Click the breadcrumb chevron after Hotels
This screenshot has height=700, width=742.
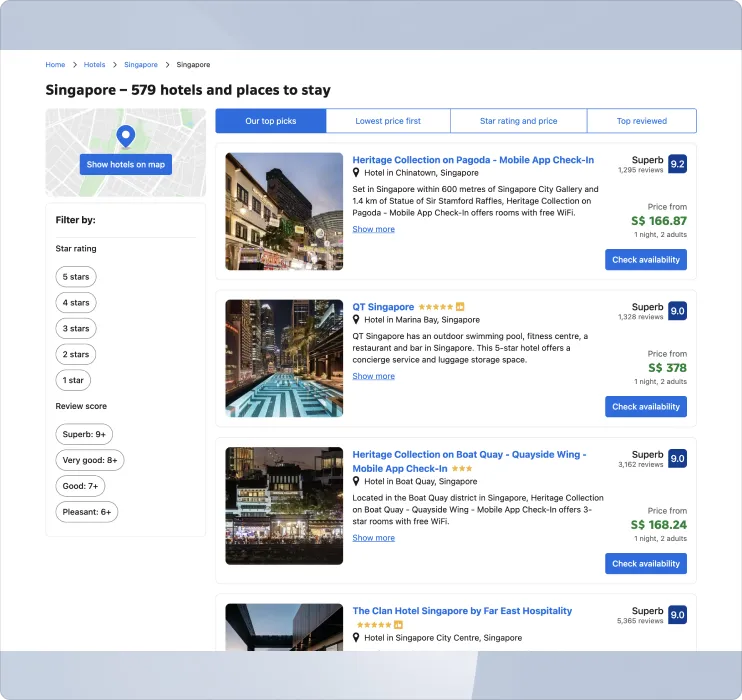click(115, 65)
